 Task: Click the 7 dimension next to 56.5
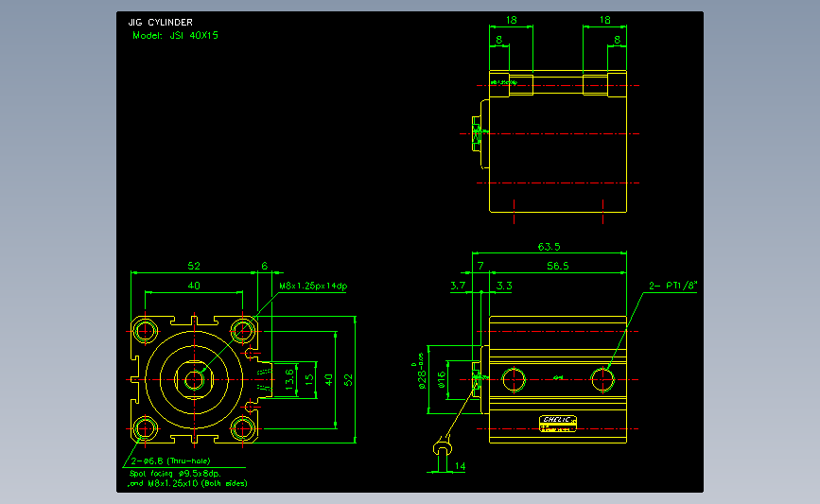480,266
